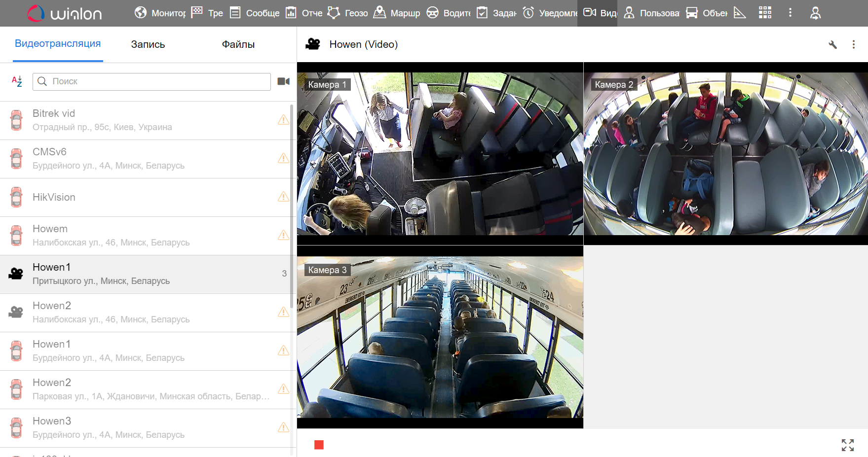868x457 pixels.
Task: Open the user account icon
Action: coord(815,13)
